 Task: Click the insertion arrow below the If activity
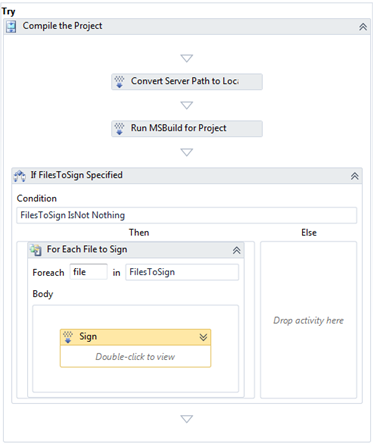pos(187,419)
